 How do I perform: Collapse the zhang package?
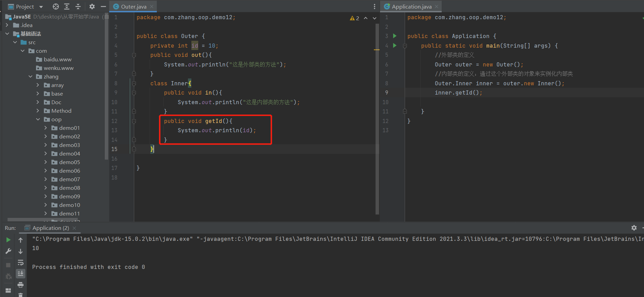pyautogui.click(x=30, y=76)
